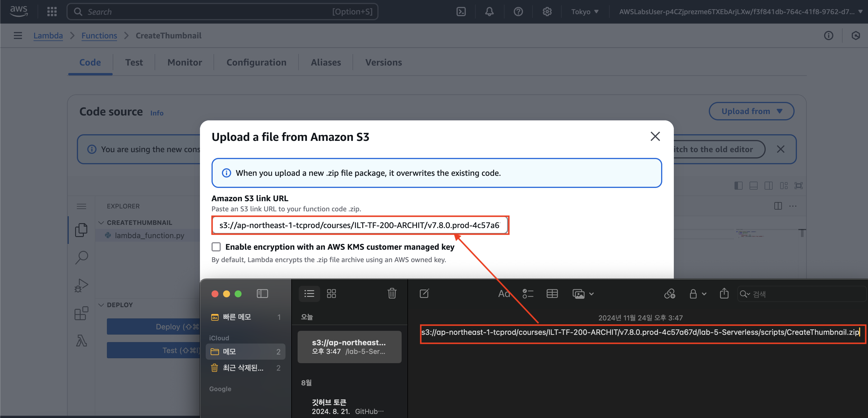The width and height of the screenshot is (868, 418).
Task: Open the AWS services grid menu
Action: coord(52,12)
